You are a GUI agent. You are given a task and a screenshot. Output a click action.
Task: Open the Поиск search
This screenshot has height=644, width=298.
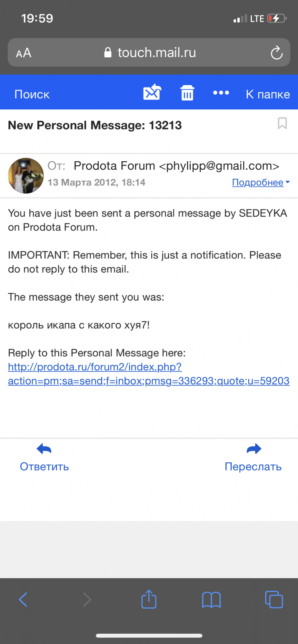click(32, 94)
